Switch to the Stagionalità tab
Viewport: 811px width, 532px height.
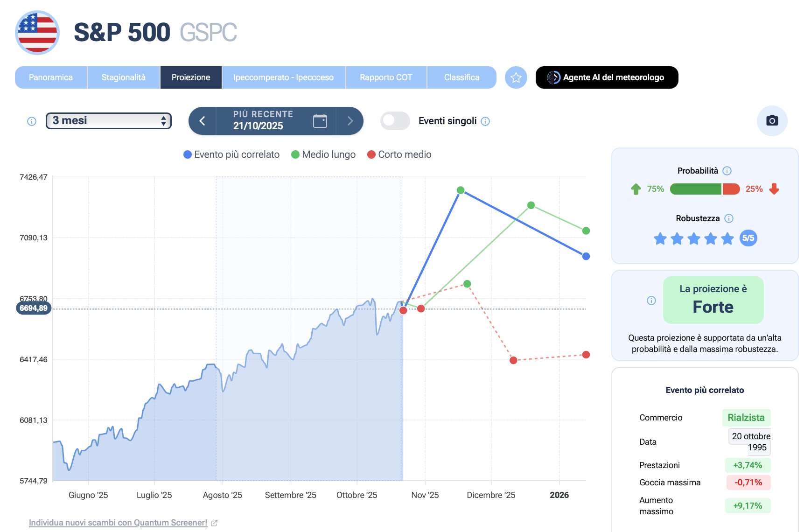[x=123, y=77]
